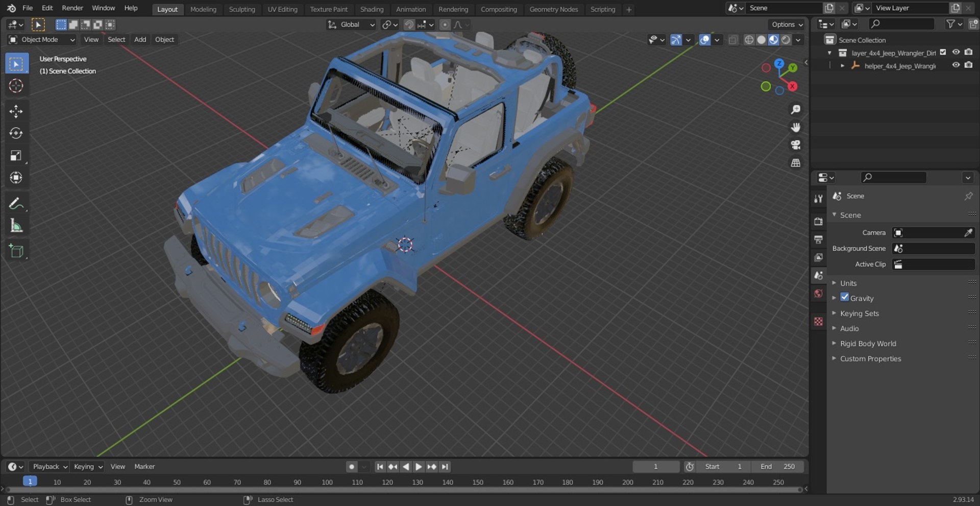Switch to wireframe shading
The height and width of the screenshot is (506, 980).
click(749, 40)
